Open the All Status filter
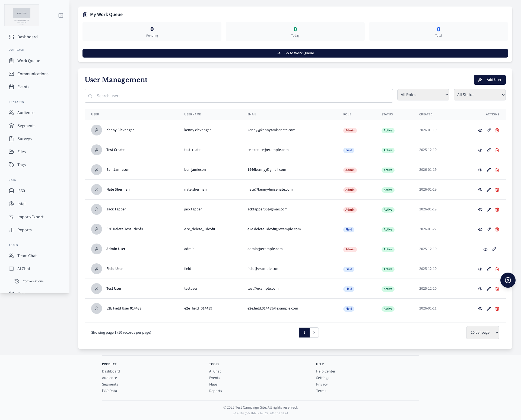The width and height of the screenshot is (521, 420). pyautogui.click(x=479, y=95)
